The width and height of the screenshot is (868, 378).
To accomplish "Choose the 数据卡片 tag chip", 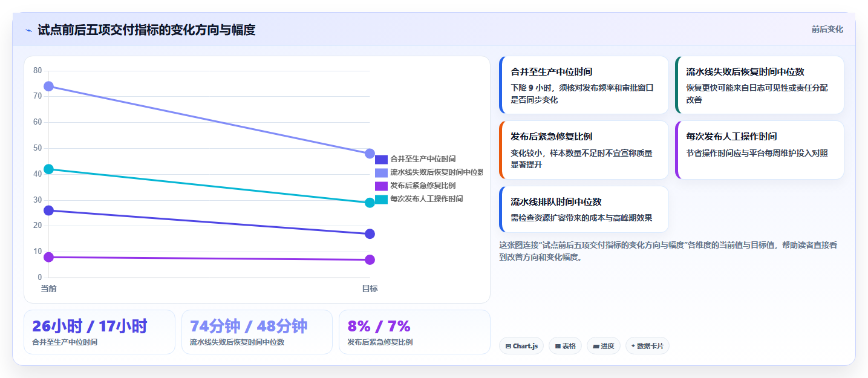I will 647,346.
